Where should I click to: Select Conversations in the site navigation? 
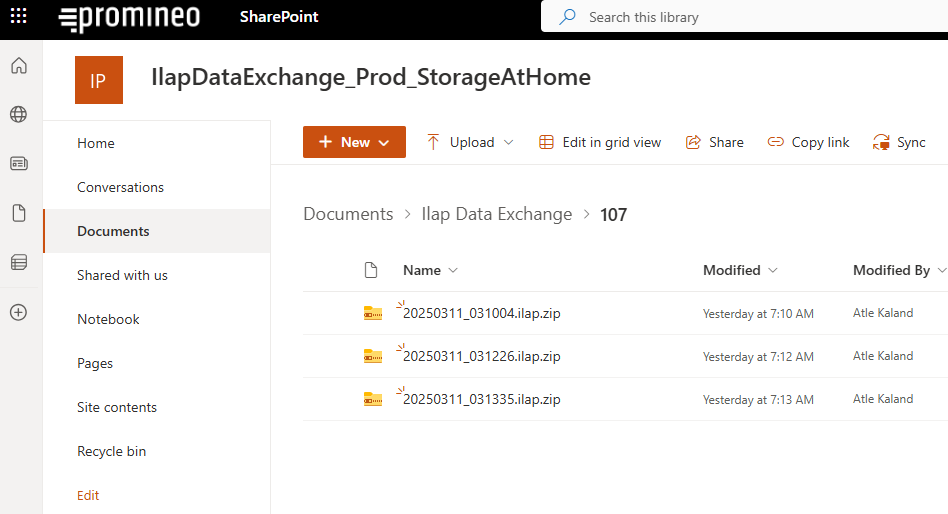[x=120, y=187]
